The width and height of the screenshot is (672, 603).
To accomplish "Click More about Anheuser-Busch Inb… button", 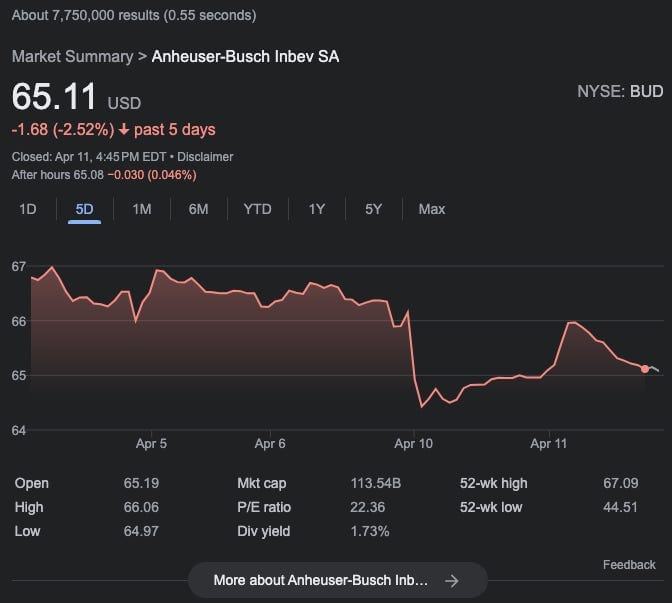I will pyautogui.click(x=338, y=580).
